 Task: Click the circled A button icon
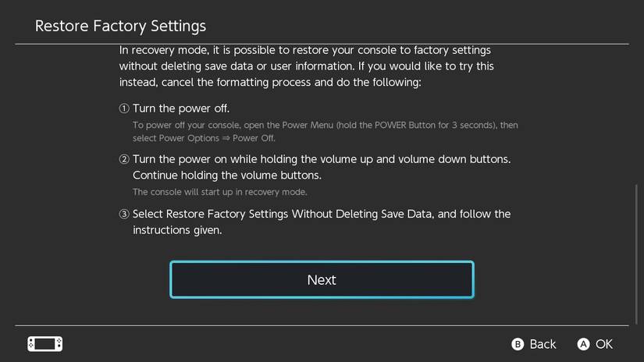583,344
